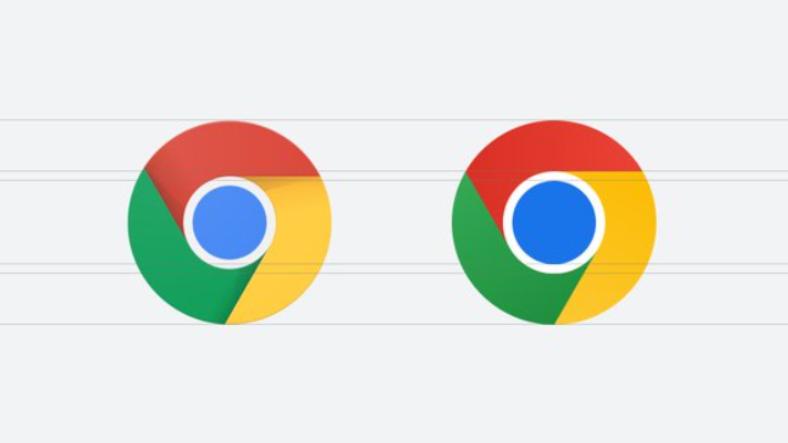Click the third guide line from the bottom
The width and height of the screenshot is (788, 443).
394,264
